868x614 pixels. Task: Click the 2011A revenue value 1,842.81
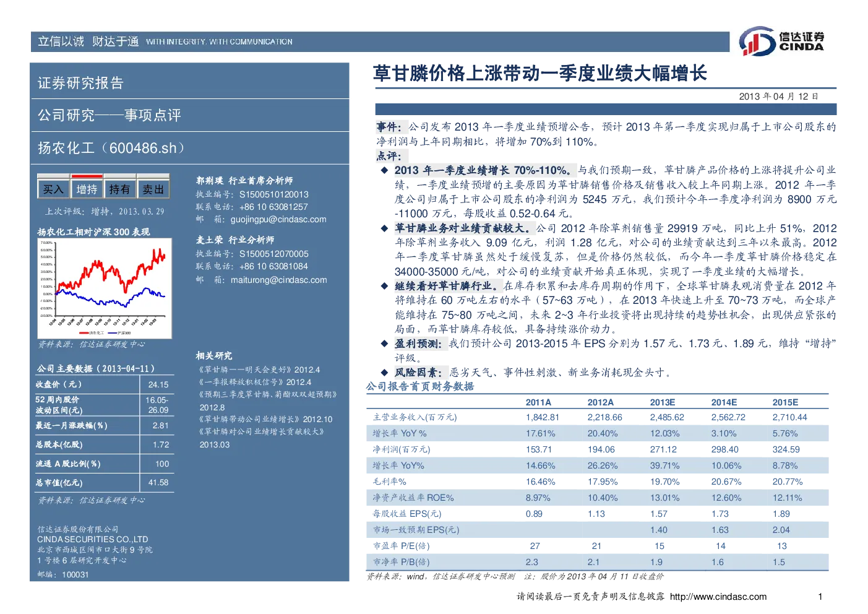point(543,417)
